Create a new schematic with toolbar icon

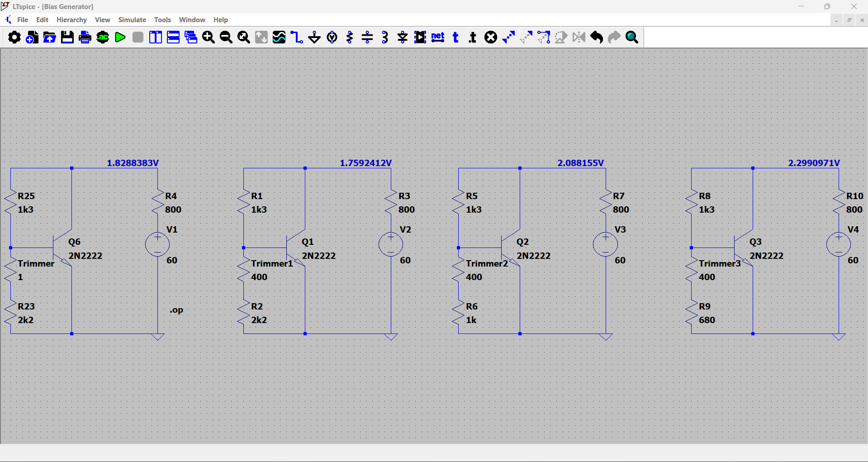pyautogui.click(x=32, y=37)
